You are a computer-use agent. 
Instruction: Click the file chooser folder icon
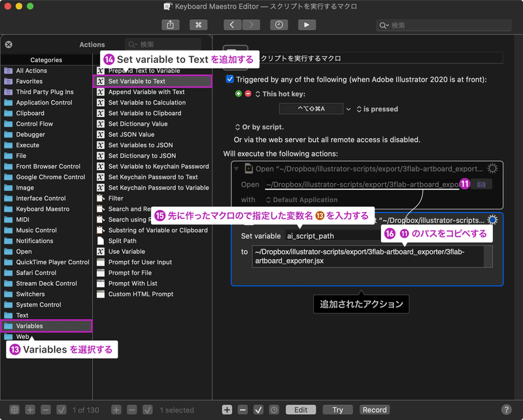tap(481, 184)
